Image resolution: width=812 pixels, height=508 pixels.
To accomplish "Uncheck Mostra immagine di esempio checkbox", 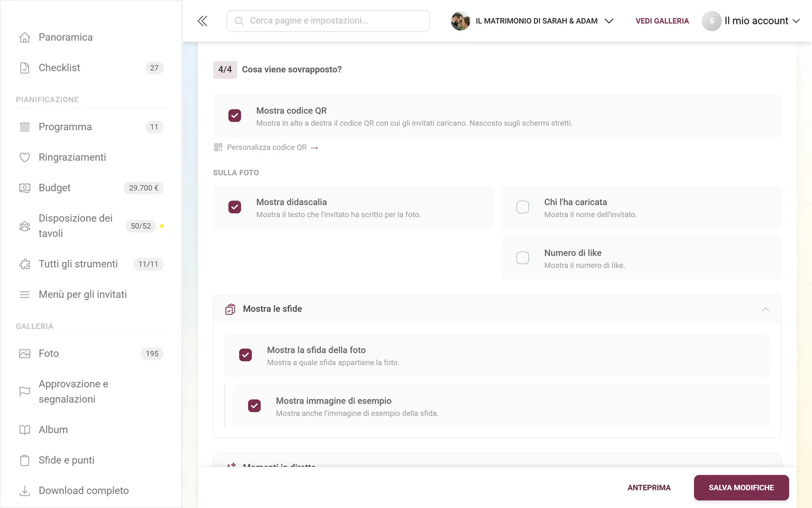I will pos(254,406).
